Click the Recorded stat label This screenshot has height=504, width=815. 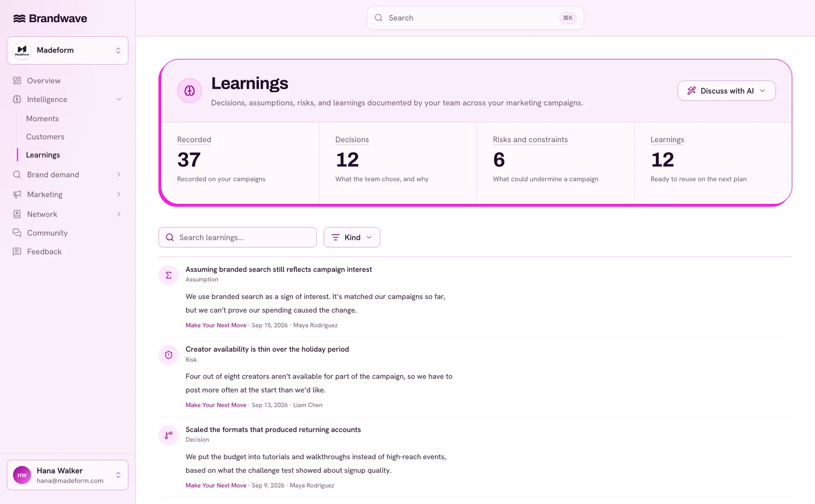click(x=194, y=139)
